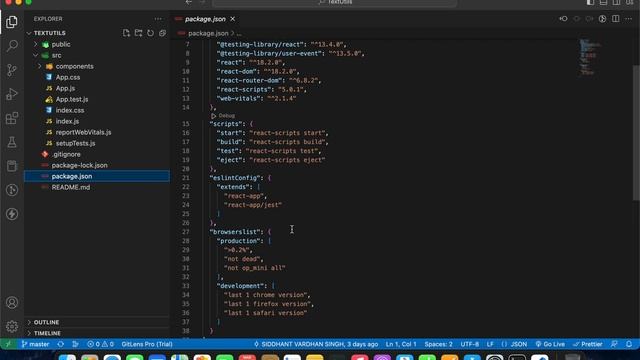Select package.json in Explorer
Screen dimensions: 640x360
tap(97, 176)
